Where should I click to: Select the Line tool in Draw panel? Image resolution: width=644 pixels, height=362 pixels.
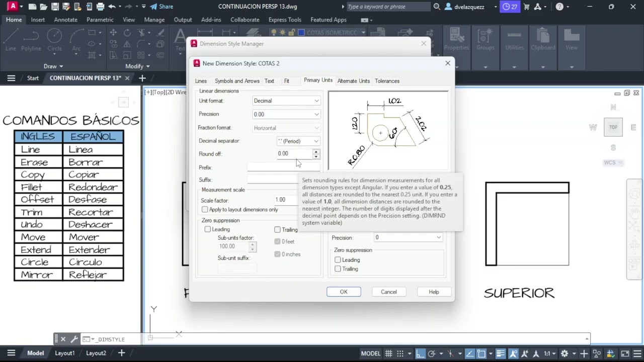pos(11,39)
